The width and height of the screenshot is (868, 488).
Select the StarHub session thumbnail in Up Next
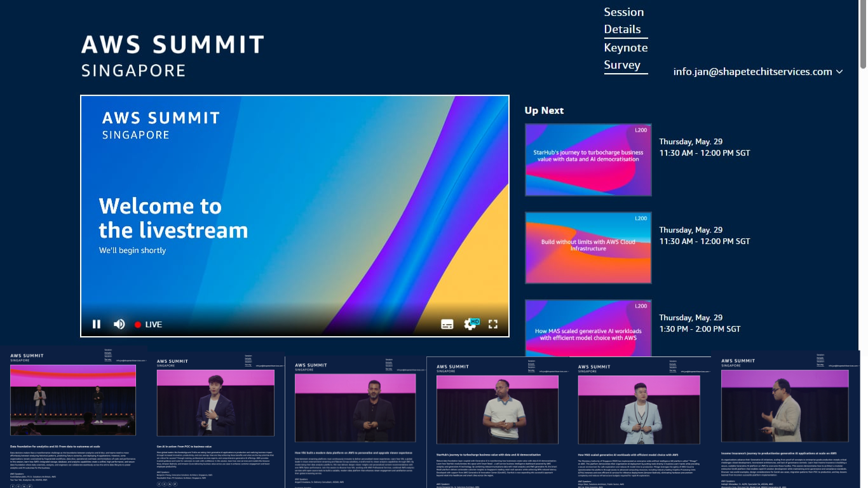tap(588, 159)
